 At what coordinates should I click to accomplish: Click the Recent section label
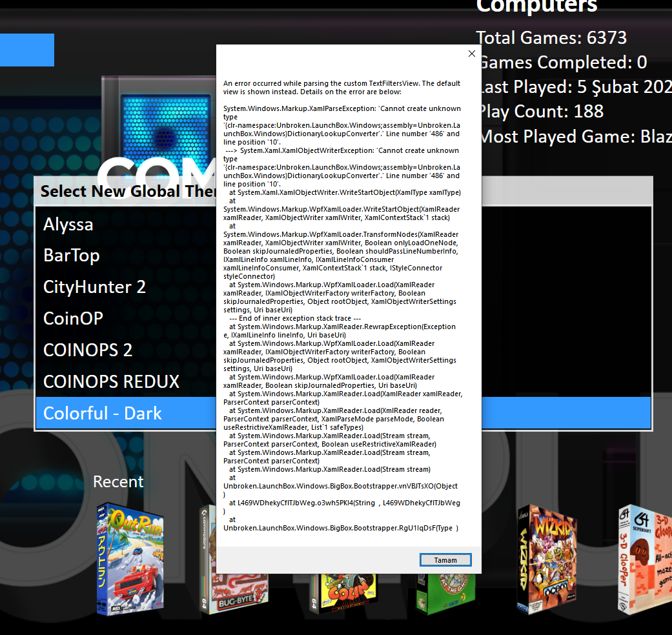click(118, 481)
